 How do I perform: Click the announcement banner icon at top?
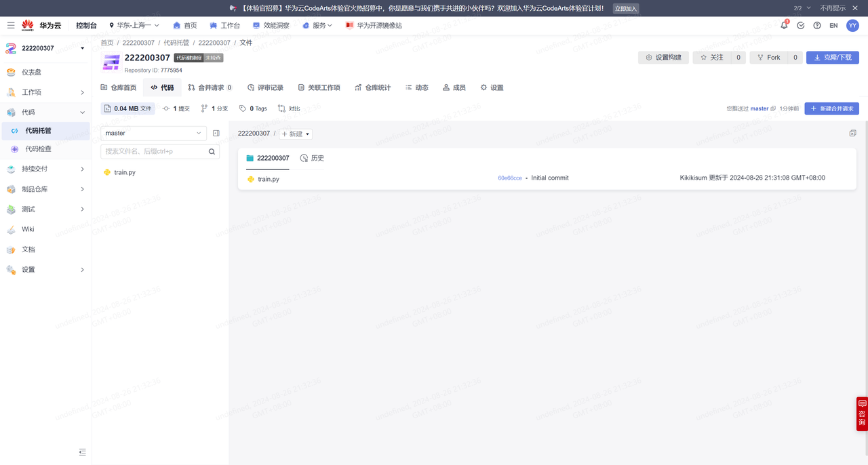tap(233, 8)
